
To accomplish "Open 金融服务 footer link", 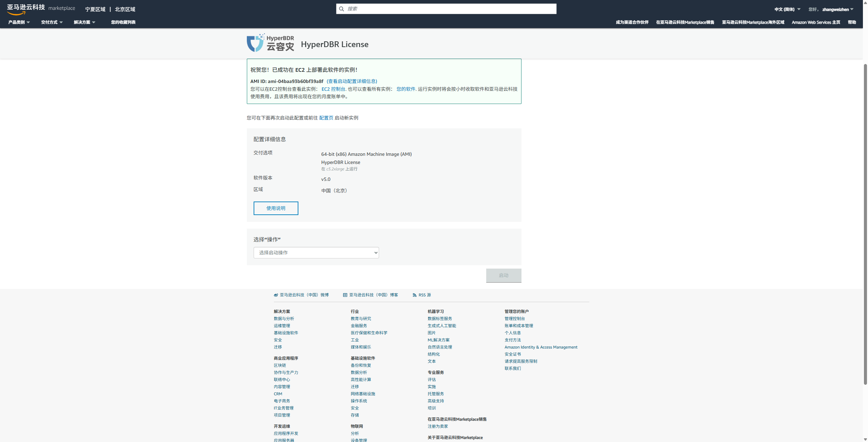I will 359,326.
